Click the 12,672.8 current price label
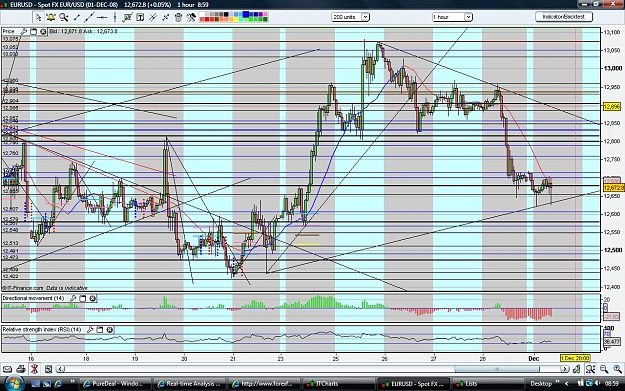The width and height of the screenshot is (625, 391). pos(613,188)
